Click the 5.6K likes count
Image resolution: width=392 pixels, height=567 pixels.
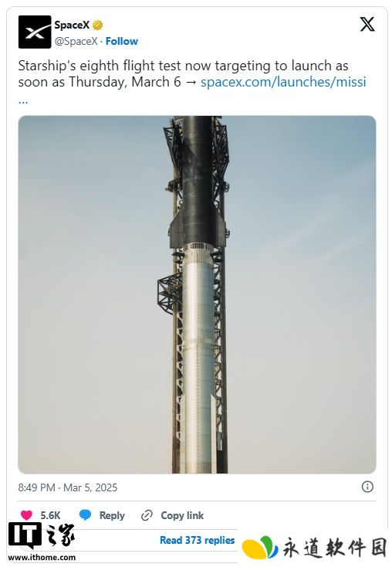pyautogui.click(x=50, y=515)
